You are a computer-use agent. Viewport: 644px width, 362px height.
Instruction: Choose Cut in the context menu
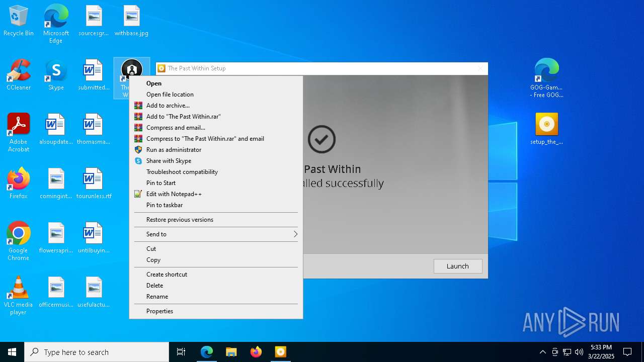(216, 249)
